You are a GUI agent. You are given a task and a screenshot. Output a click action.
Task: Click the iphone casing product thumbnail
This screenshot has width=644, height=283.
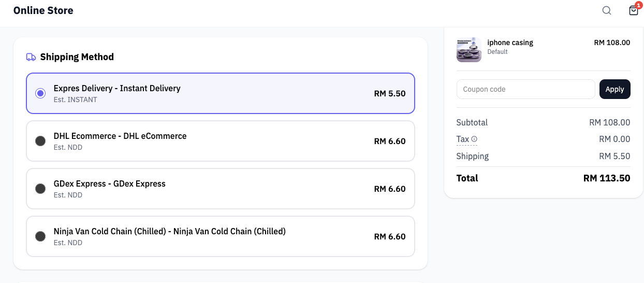(x=469, y=50)
